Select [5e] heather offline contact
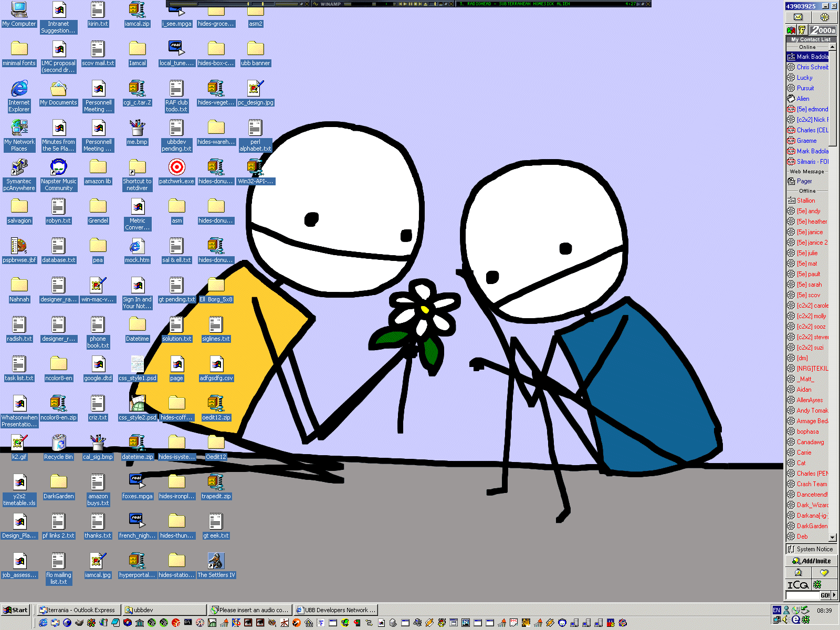This screenshot has width=840, height=630. tap(807, 222)
